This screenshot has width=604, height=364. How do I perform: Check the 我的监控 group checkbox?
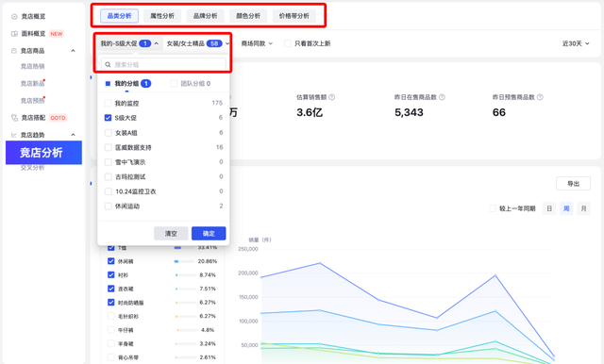109,103
